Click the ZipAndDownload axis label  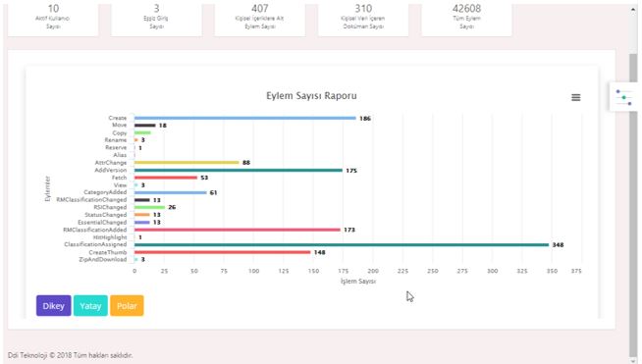click(x=103, y=260)
